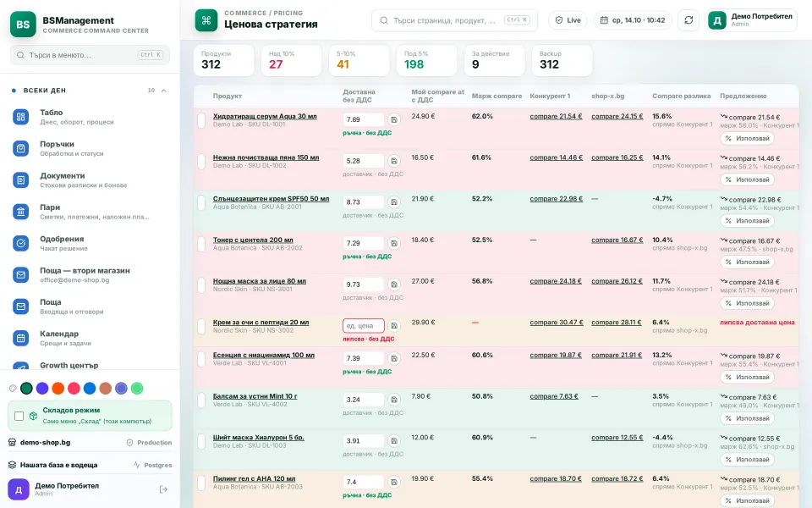Select the Нежна почистваща пяна row checkbox
This screenshot has width=812, height=508.
[201, 161]
